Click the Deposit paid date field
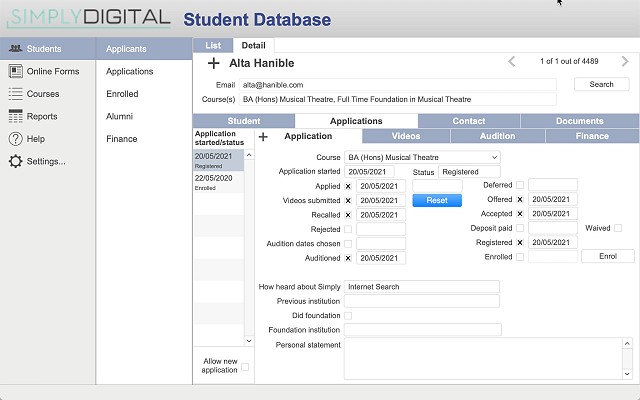The image size is (640, 400). pos(553,228)
